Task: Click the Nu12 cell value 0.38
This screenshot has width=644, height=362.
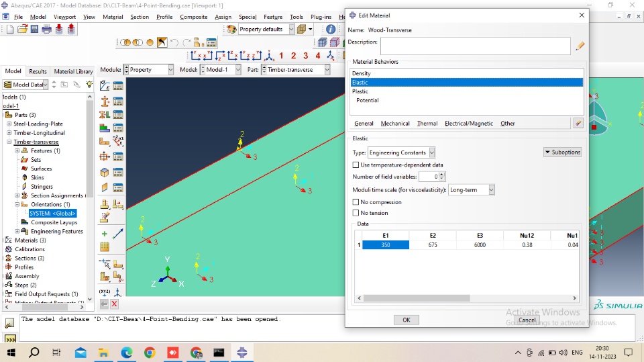Action: [x=527, y=244]
